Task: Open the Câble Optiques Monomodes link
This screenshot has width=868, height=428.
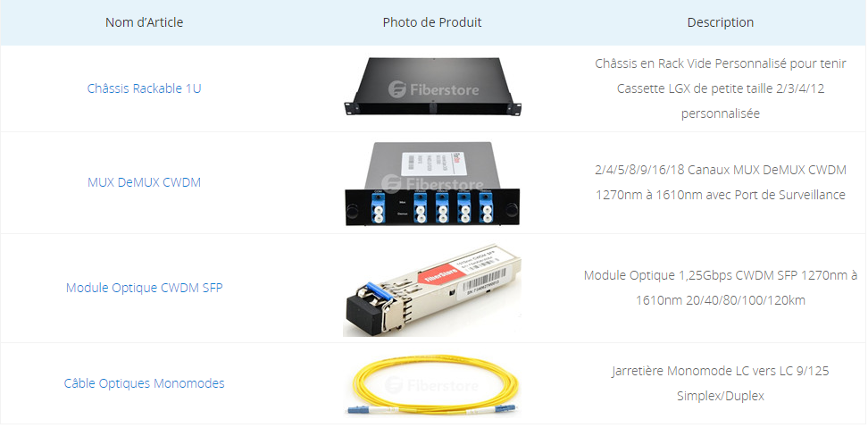Action: (144, 383)
